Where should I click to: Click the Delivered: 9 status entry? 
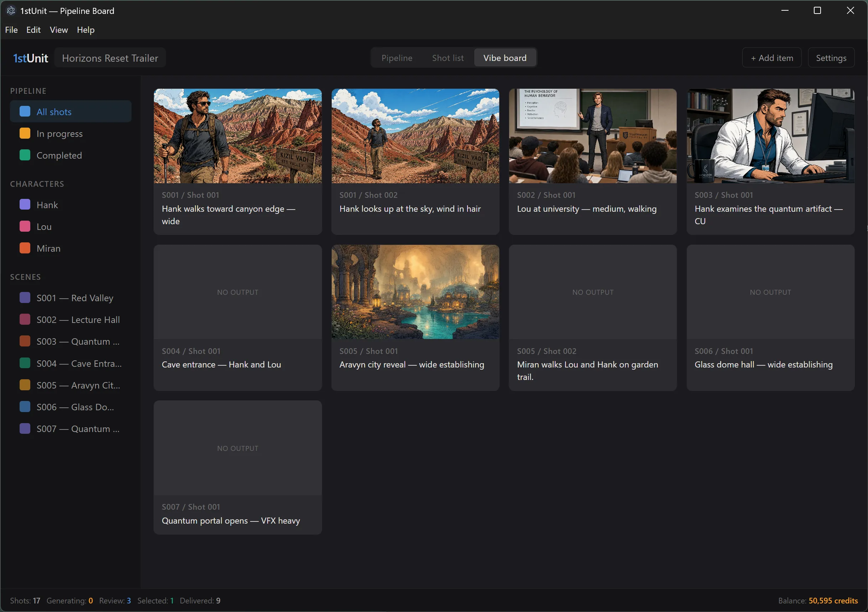click(200, 600)
